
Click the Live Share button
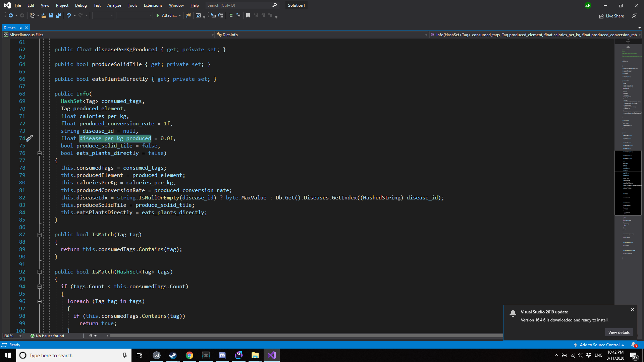(612, 16)
